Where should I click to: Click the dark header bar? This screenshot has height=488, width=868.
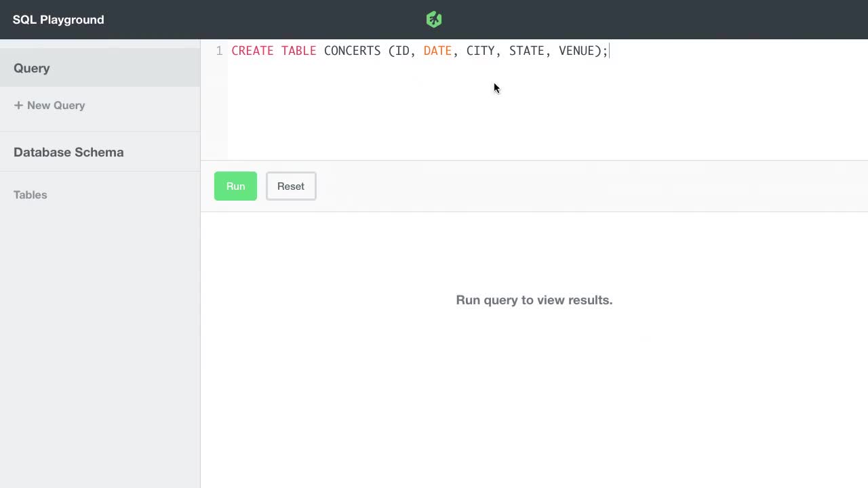[644, 19]
